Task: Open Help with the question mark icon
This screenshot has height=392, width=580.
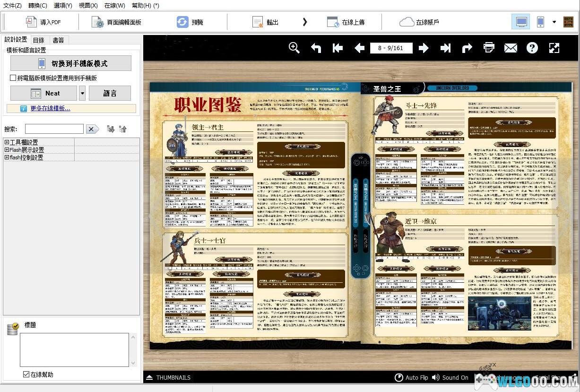Action: pos(532,47)
